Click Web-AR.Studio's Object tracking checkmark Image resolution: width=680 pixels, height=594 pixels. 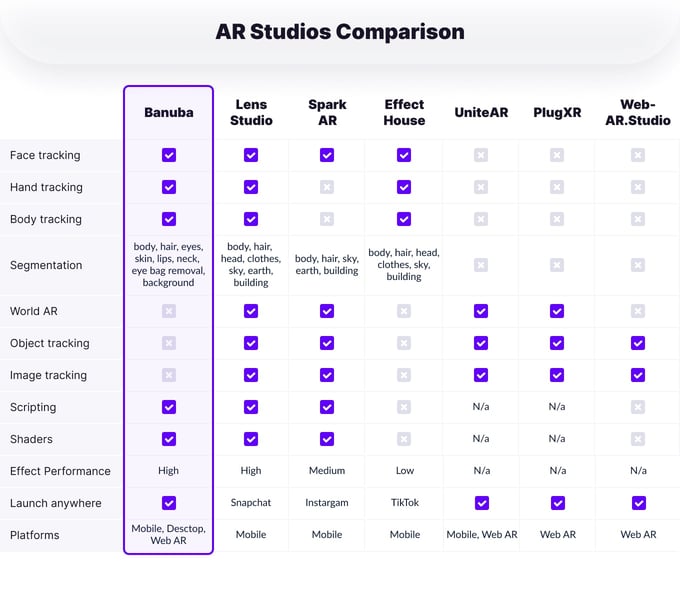coord(638,343)
